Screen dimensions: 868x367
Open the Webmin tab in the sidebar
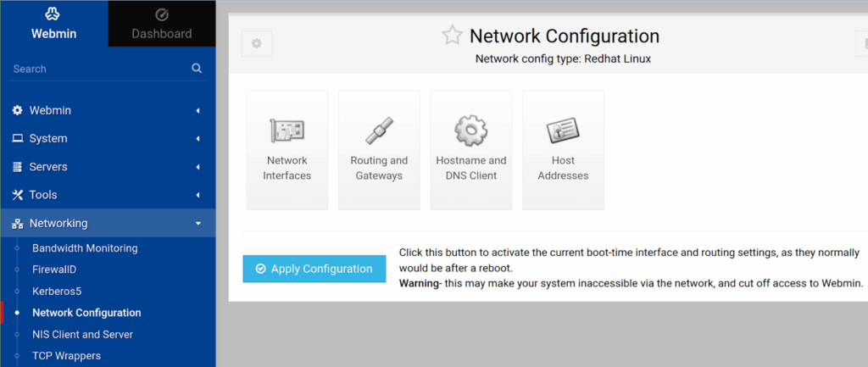(x=53, y=23)
